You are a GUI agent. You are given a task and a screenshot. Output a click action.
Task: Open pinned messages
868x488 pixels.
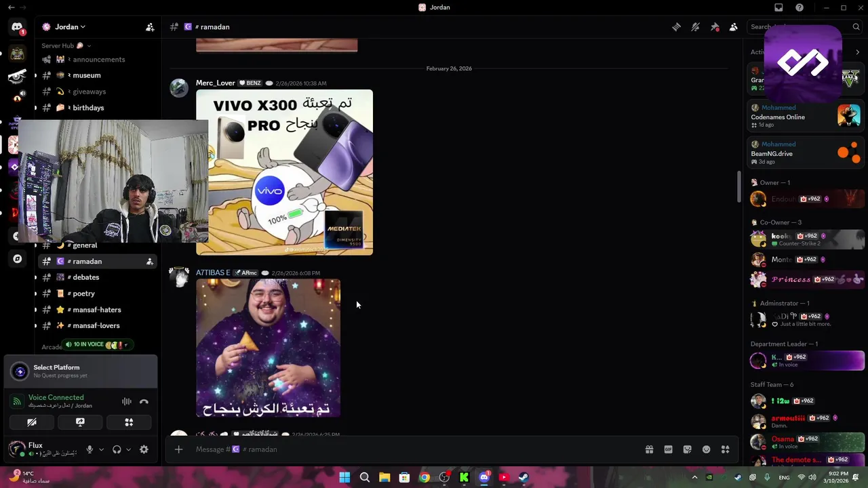pos(715,27)
